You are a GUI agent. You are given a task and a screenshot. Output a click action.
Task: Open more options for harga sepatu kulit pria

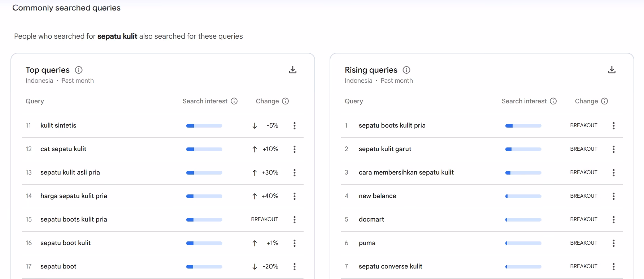pyautogui.click(x=295, y=196)
